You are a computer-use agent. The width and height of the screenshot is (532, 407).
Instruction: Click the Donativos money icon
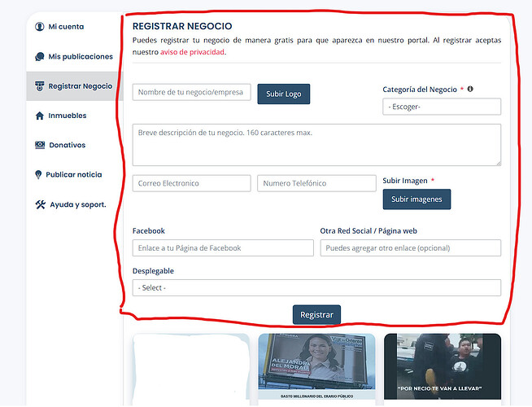click(x=40, y=145)
